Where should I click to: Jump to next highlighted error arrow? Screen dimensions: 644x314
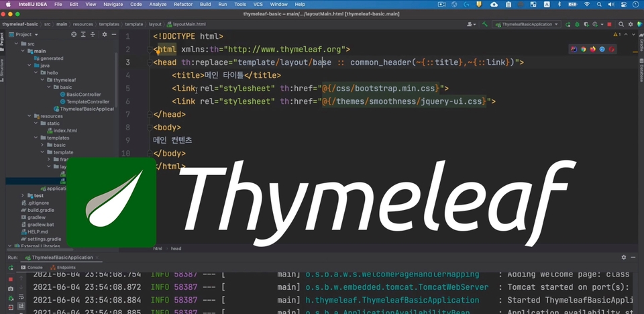tap(633, 34)
